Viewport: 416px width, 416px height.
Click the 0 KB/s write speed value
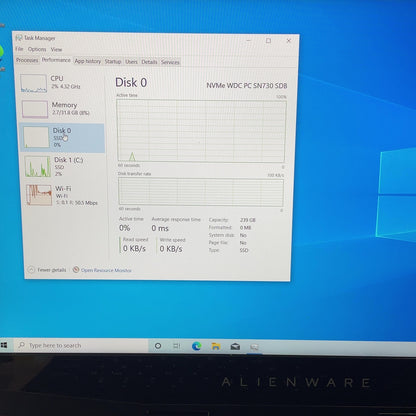[171, 249]
